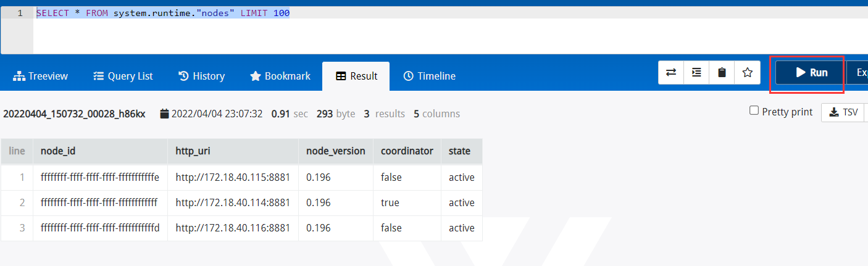Click the coordinator column header
Image resolution: width=868 pixels, height=266 pixels.
407,151
